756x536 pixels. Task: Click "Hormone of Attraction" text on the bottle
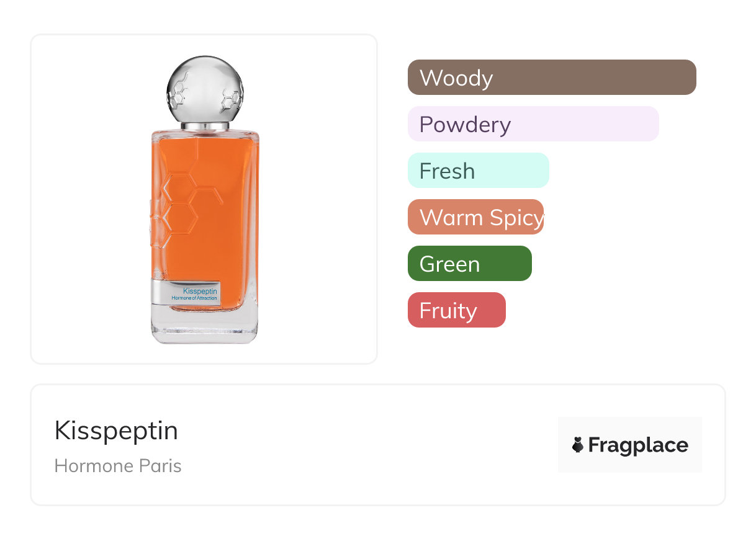[194, 298]
